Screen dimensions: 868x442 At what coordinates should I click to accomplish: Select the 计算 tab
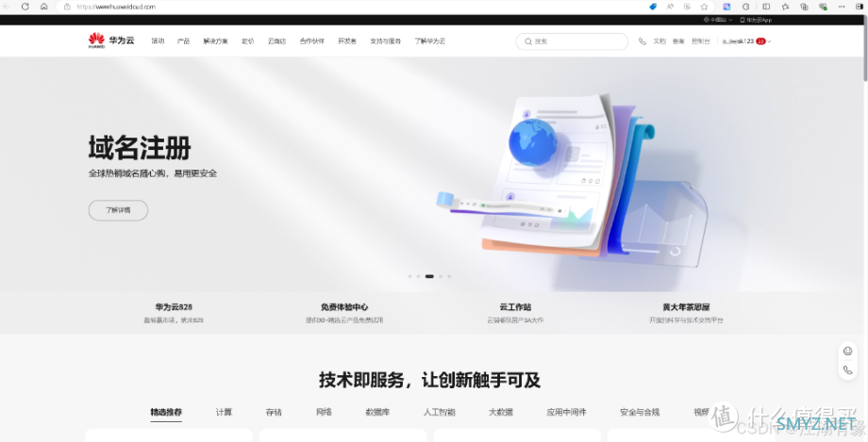click(x=225, y=412)
